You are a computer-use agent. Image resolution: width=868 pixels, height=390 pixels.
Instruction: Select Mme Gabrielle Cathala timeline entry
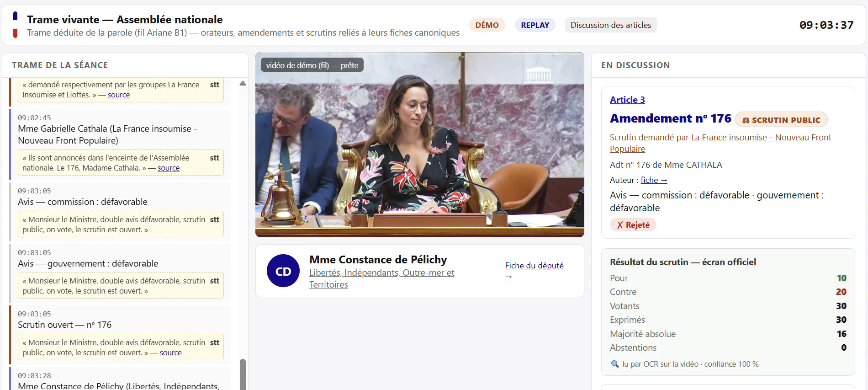pyautogui.click(x=120, y=144)
